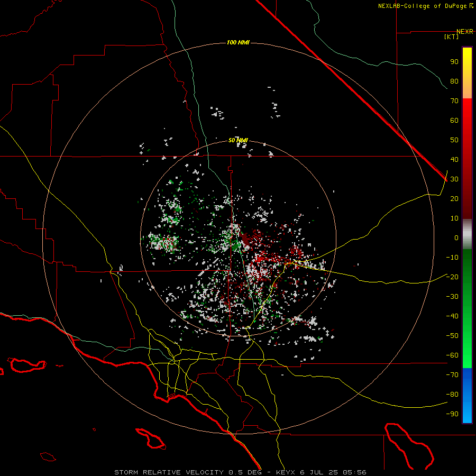The width and height of the screenshot is (476, 476).
Task: Click the 30 value on velocity scale
Action: 454,179
